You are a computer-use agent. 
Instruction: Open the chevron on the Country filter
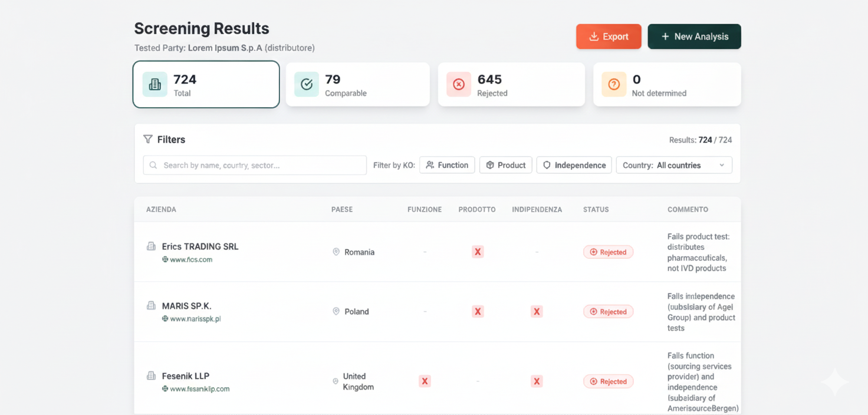(x=722, y=165)
